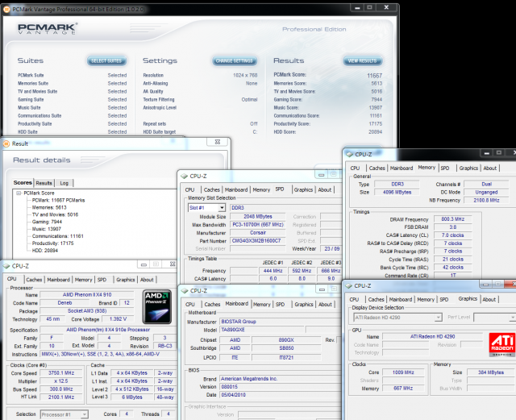Open Mainboard tab in Graphics window
516x420 pixels.
pos(401,300)
